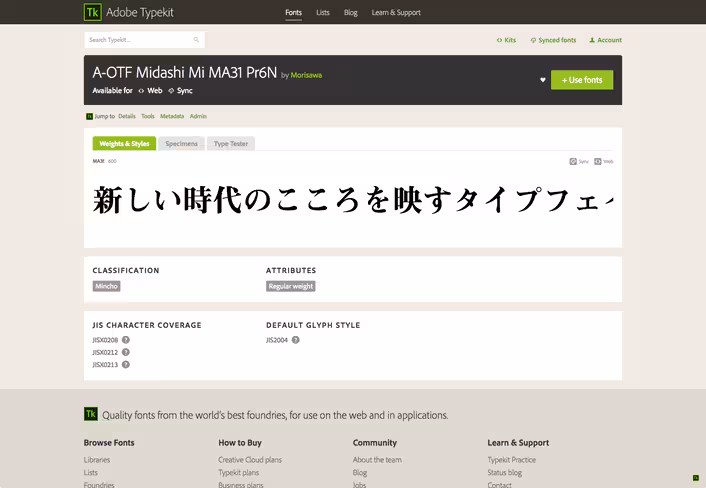Jump to the Metadata section
This screenshot has height=488, width=706.
pos(172,116)
